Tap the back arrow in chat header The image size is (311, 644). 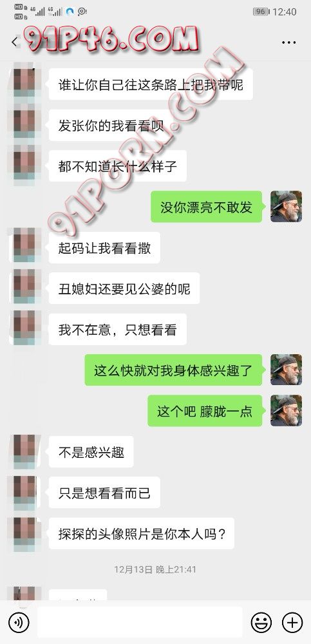point(15,42)
